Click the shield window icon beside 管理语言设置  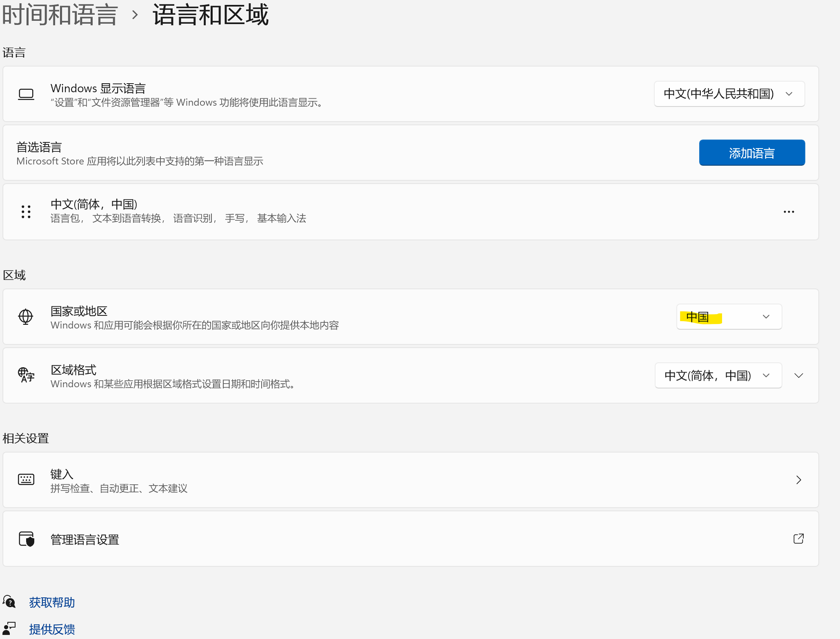click(27, 539)
